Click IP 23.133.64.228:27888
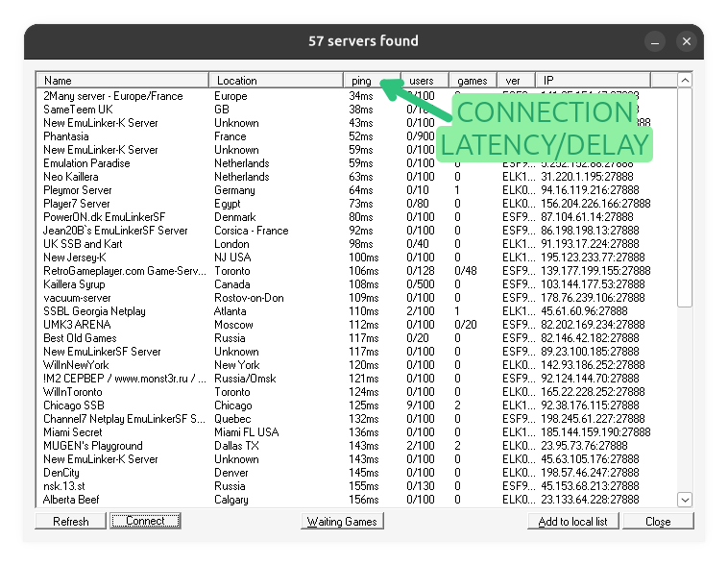This screenshot has width=728, height=565. 590,501
